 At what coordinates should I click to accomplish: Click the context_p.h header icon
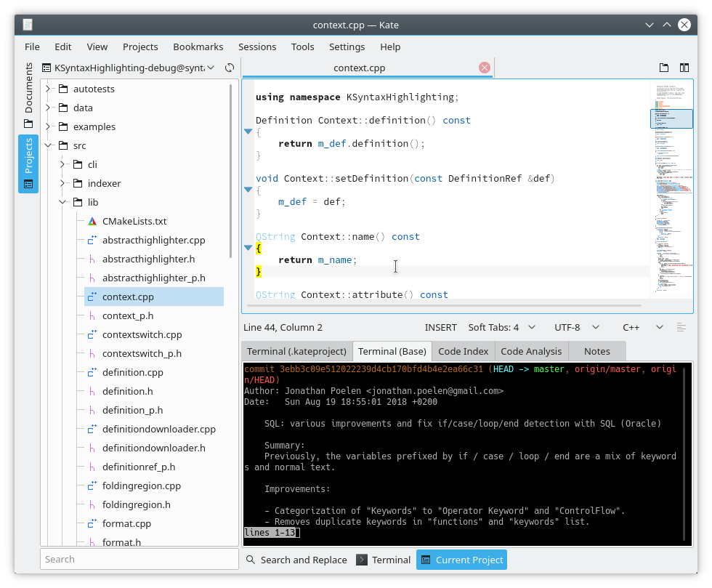(92, 316)
